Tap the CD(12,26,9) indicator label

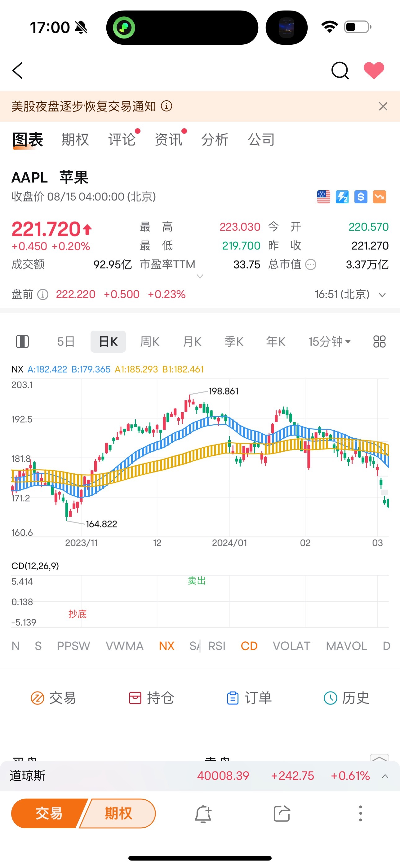pos(35,566)
